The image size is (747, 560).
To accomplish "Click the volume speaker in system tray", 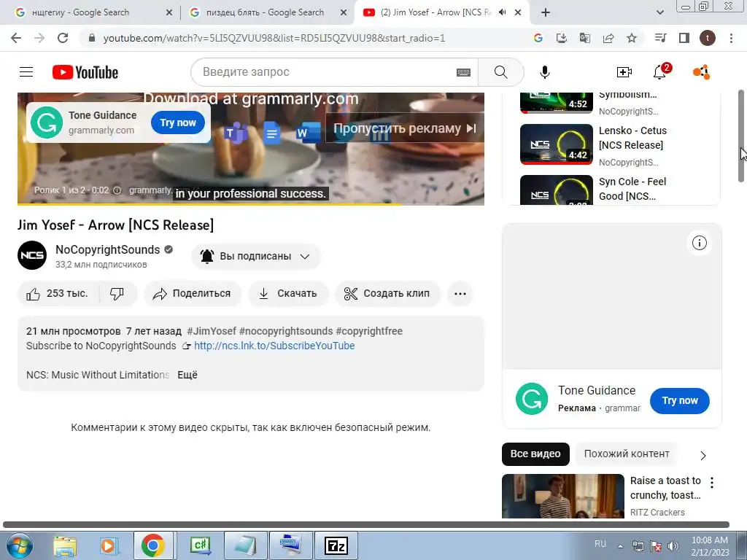I will click(x=673, y=546).
